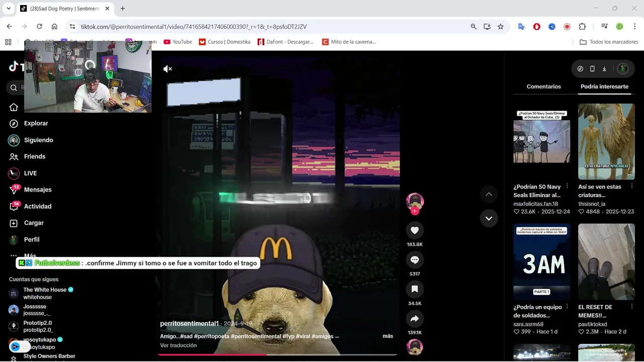Open the 'Todos los marcadores' folder
The height and width of the screenshot is (362, 644).
point(609,42)
